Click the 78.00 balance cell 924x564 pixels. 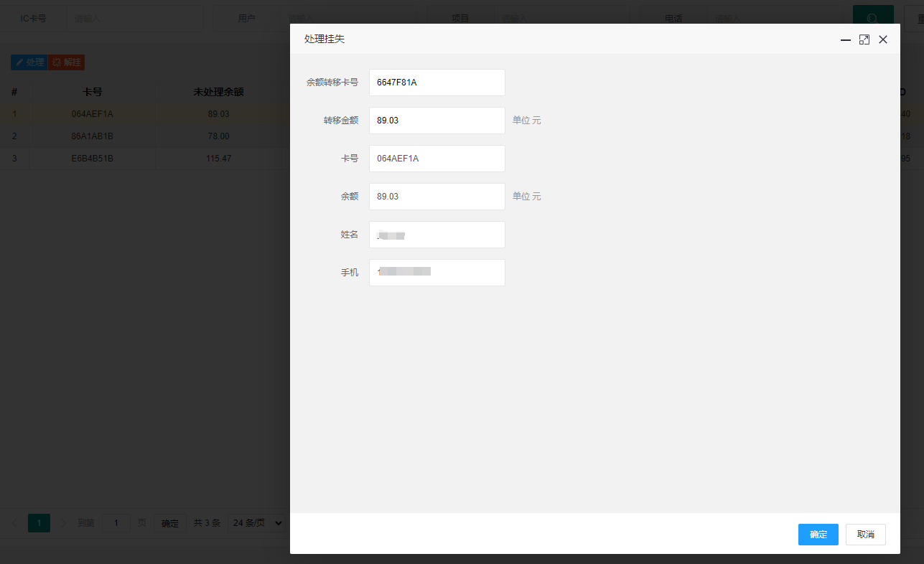218,136
